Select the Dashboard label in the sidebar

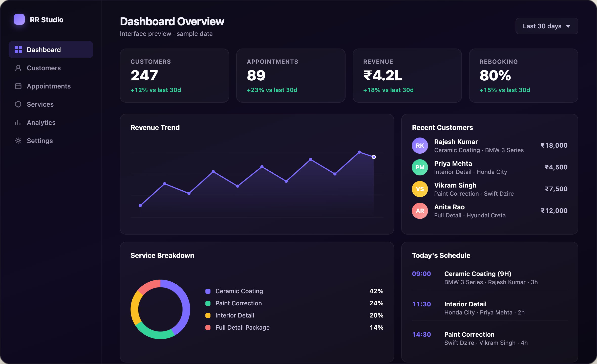click(44, 50)
